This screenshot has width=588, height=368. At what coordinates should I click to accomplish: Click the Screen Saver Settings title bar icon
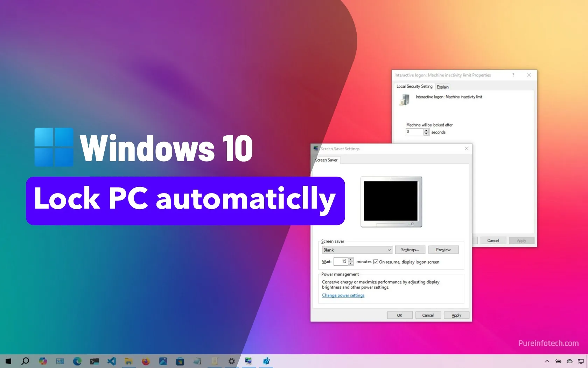coord(316,149)
